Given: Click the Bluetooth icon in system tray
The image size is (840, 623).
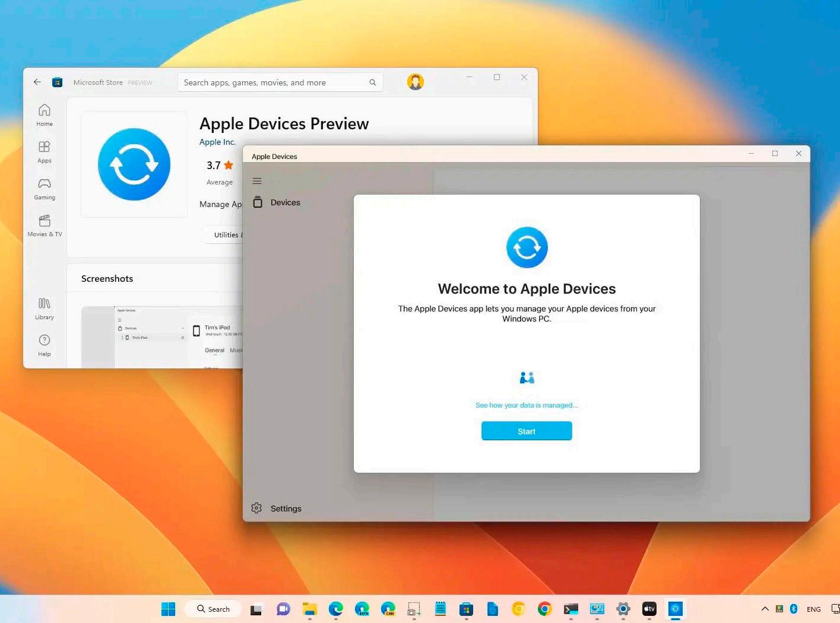Looking at the screenshot, I should point(794,609).
